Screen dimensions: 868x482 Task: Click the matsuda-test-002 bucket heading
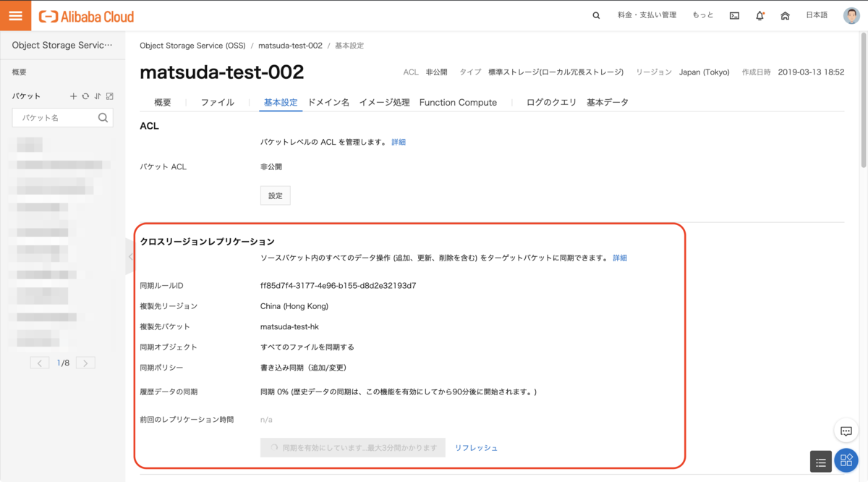(221, 72)
